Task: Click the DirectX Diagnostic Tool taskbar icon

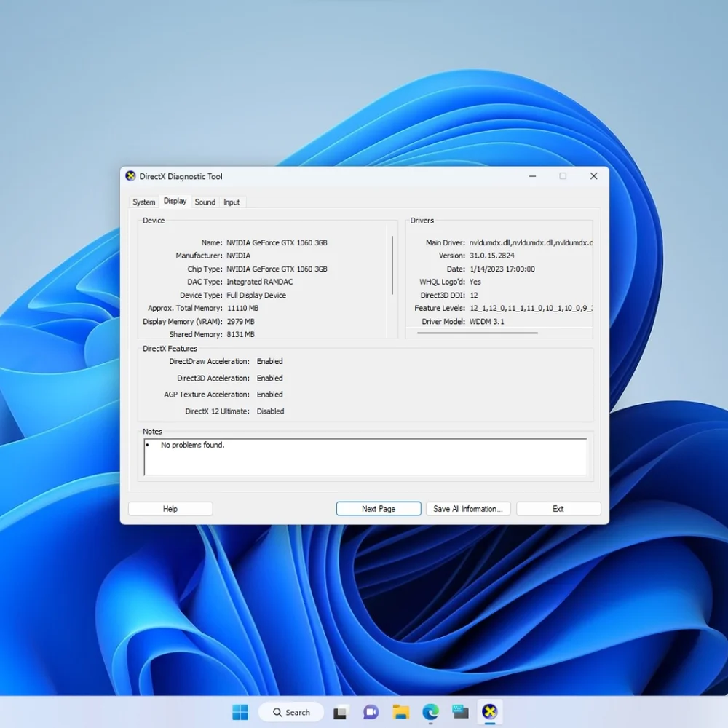Action: 490,712
